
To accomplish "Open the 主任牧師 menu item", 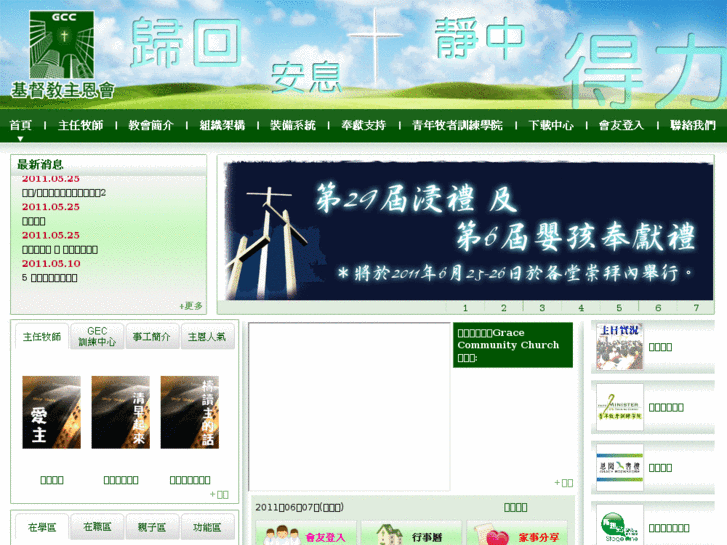I will tap(80, 125).
